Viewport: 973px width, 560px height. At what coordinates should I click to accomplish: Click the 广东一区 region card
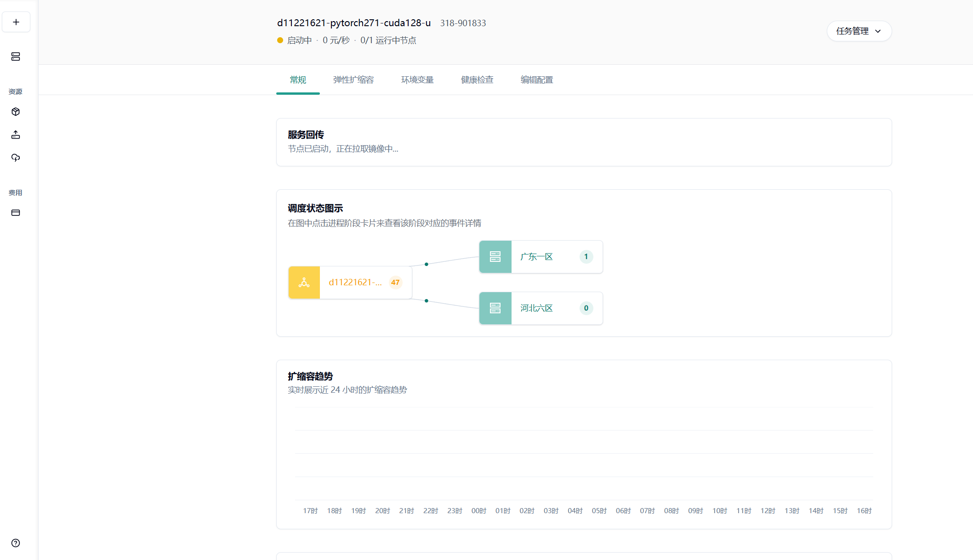pyautogui.click(x=536, y=257)
